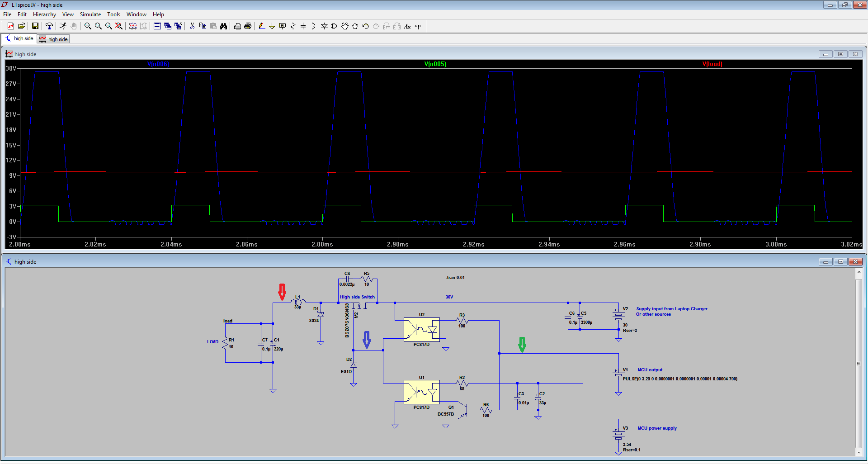Screen dimensions: 868x464
Task: Click the PULSE source parameter text of V1
Action: click(680, 379)
